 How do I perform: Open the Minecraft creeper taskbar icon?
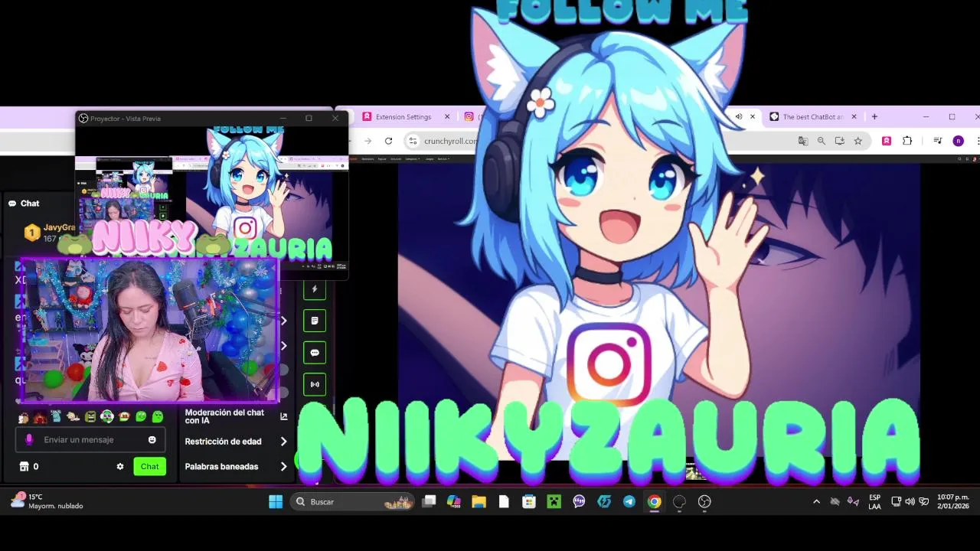click(x=554, y=502)
